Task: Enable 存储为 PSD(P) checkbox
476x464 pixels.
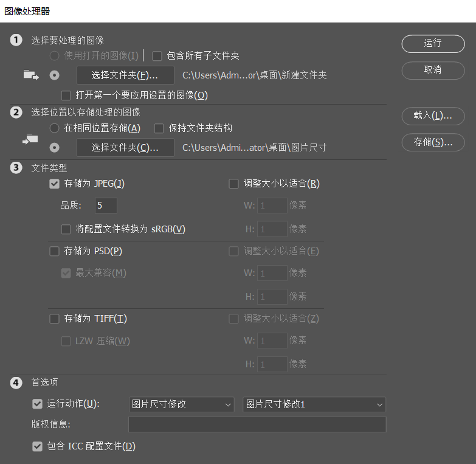Action: point(54,251)
